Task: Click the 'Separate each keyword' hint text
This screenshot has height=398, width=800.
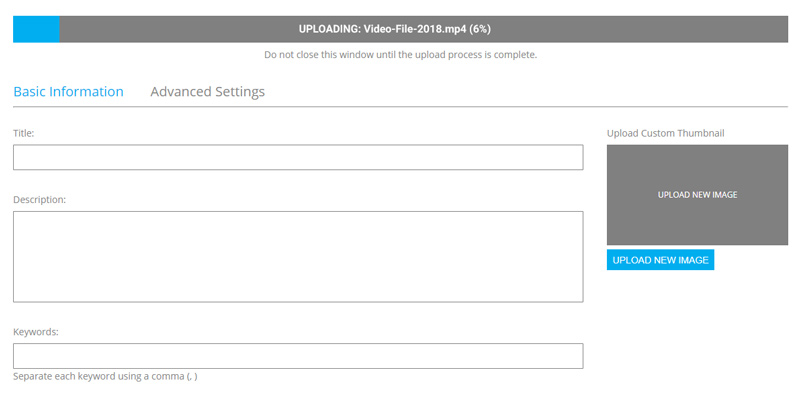Action: point(105,377)
